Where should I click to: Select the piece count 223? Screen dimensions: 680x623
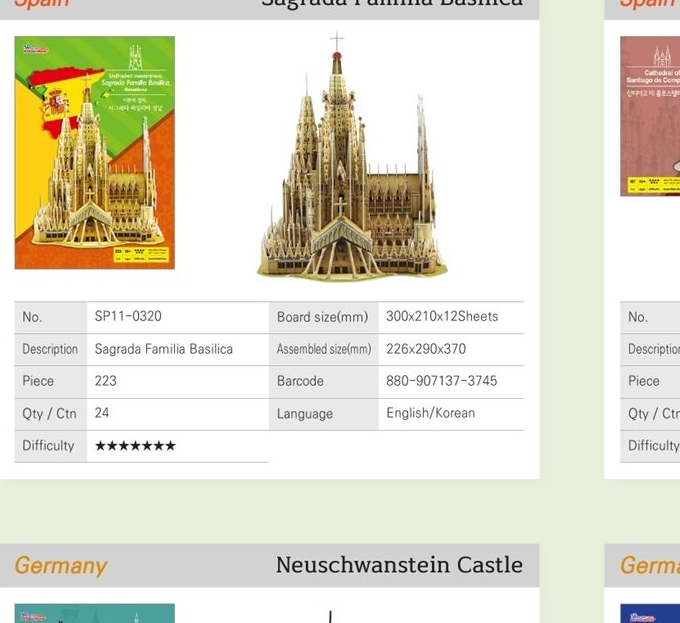point(105,381)
